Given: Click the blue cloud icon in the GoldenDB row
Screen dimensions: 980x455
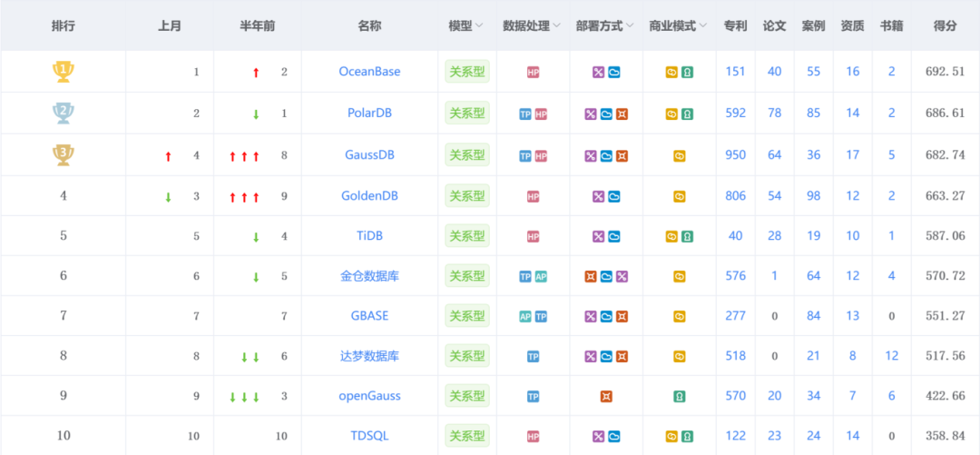Looking at the screenshot, I should coord(614,196).
